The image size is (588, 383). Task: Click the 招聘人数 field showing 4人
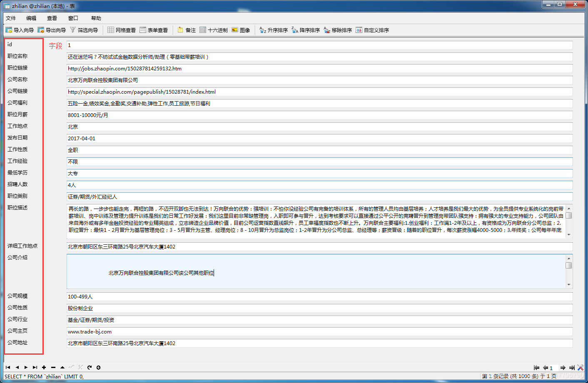tap(319, 185)
